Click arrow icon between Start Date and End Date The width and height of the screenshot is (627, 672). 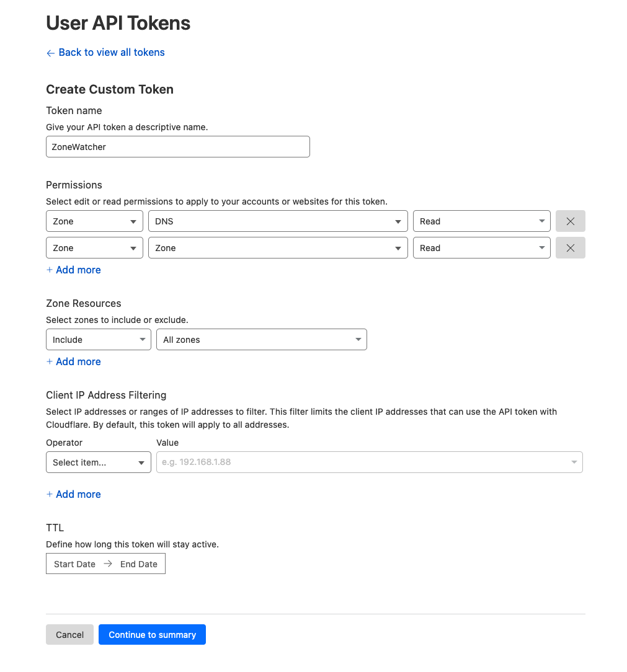pyautogui.click(x=107, y=564)
